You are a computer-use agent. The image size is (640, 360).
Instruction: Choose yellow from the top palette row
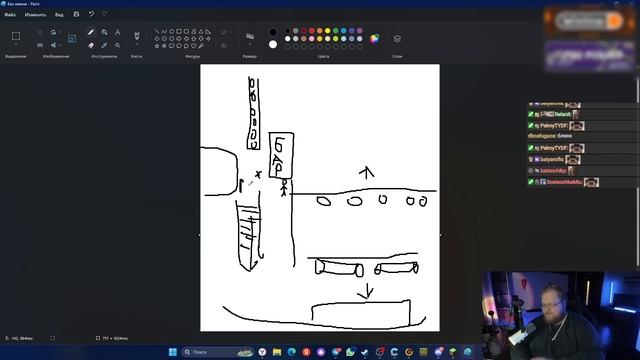click(328, 31)
